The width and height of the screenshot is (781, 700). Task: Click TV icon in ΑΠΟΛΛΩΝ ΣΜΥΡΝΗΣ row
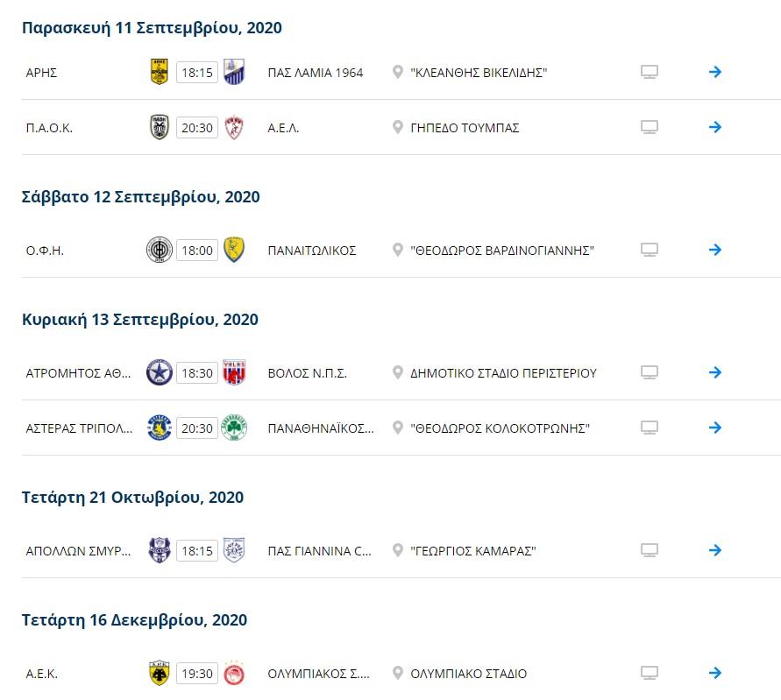tap(649, 550)
